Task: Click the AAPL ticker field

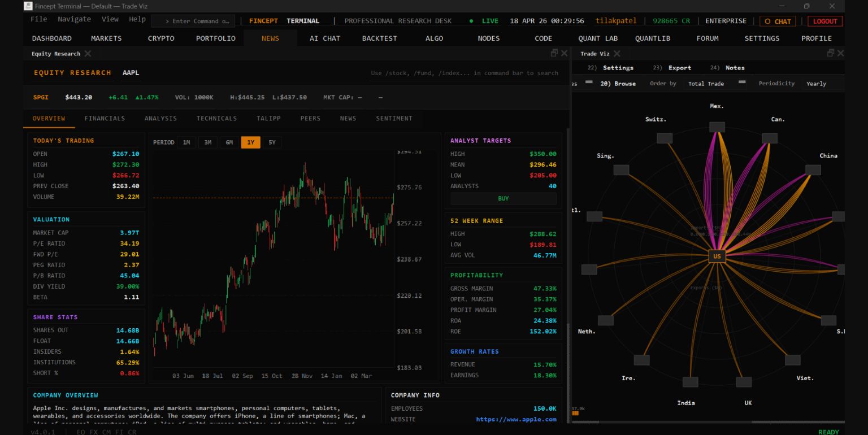Action: [x=131, y=73]
